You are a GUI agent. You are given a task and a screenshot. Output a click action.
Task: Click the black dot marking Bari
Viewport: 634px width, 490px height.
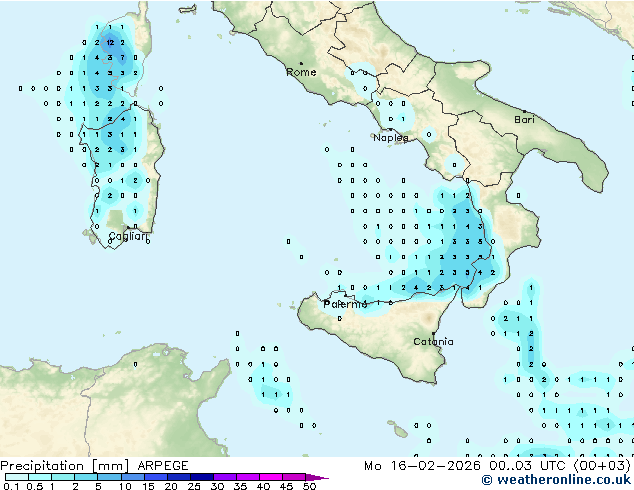[524, 111]
